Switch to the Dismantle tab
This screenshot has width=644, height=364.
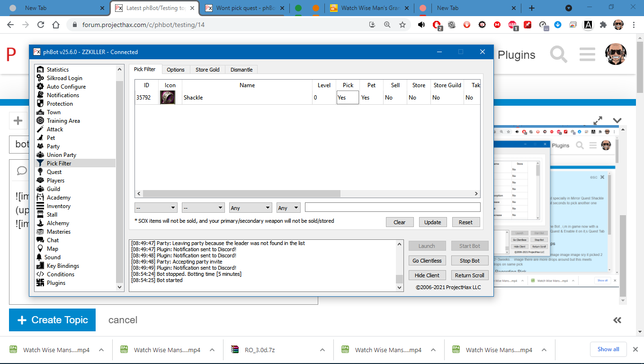pyautogui.click(x=241, y=70)
